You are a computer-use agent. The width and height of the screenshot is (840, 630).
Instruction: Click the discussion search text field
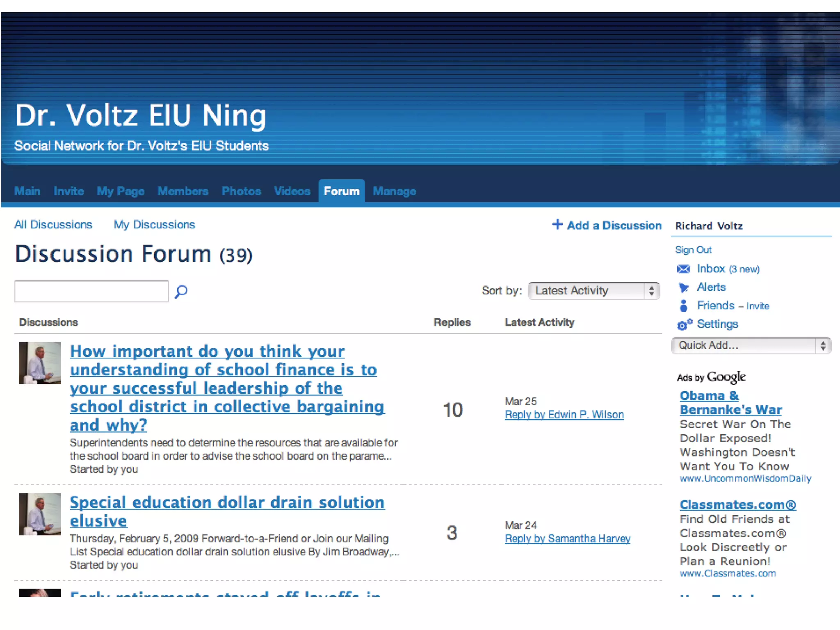click(x=91, y=291)
